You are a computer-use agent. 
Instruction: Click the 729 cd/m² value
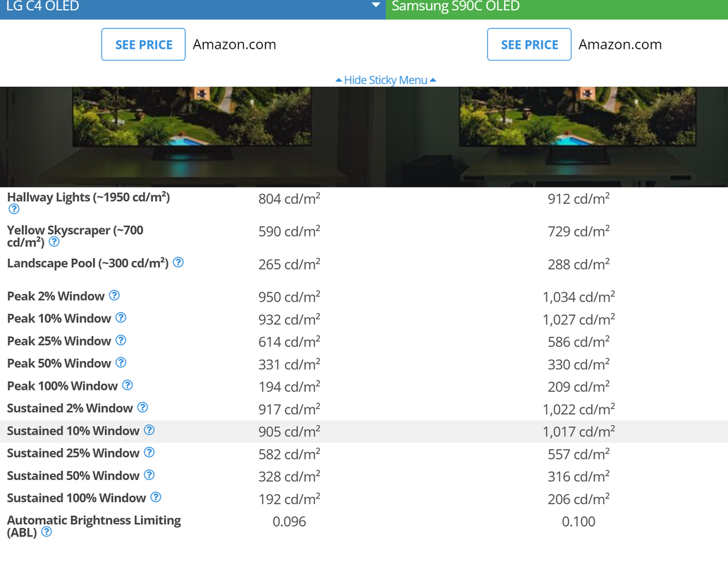pos(579,231)
